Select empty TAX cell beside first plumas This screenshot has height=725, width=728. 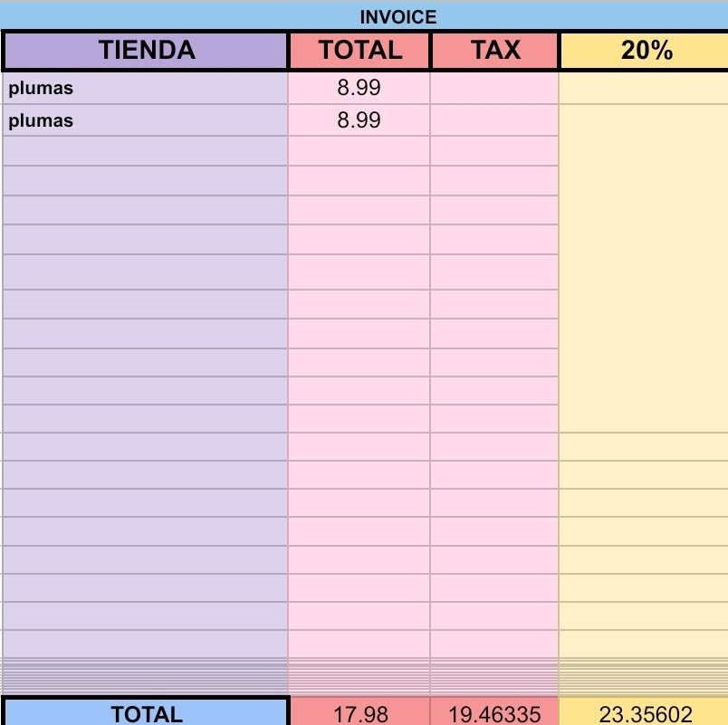click(x=494, y=88)
